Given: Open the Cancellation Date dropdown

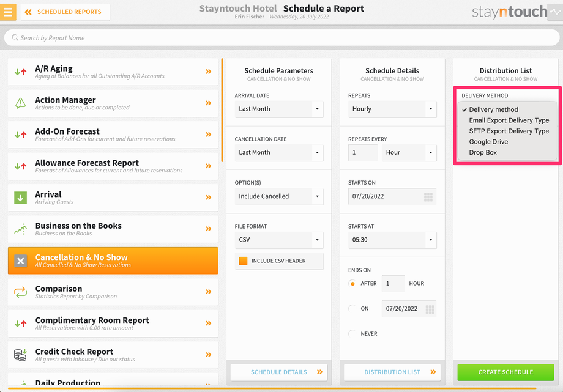Looking at the screenshot, I should [279, 152].
